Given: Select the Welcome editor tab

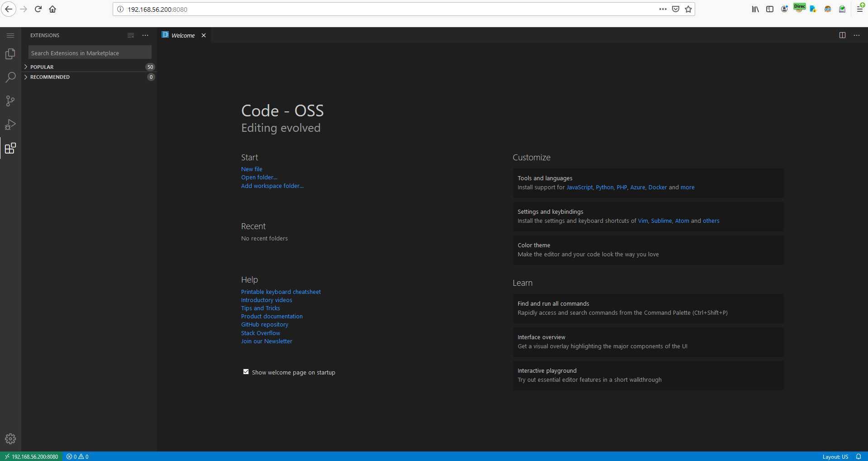Looking at the screenshot, I should pyautogui.click(x=183, y=35).
